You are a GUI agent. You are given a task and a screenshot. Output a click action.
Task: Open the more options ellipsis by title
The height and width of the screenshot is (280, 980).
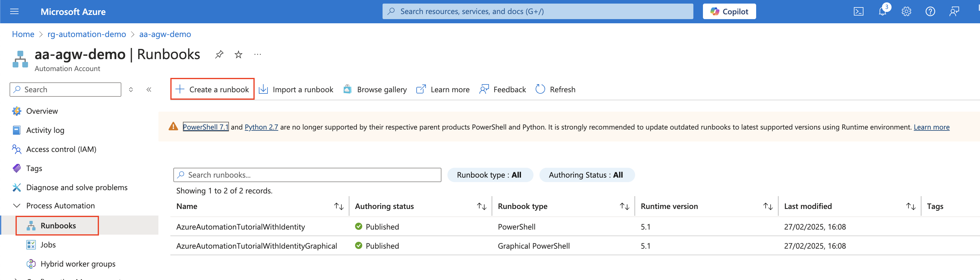[258, 54]
